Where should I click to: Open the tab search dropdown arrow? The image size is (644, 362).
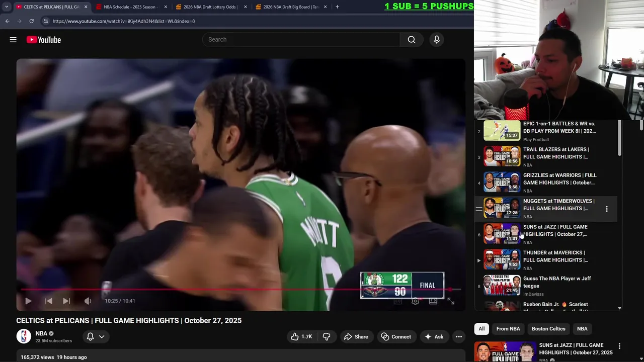[x=7, y=7]
